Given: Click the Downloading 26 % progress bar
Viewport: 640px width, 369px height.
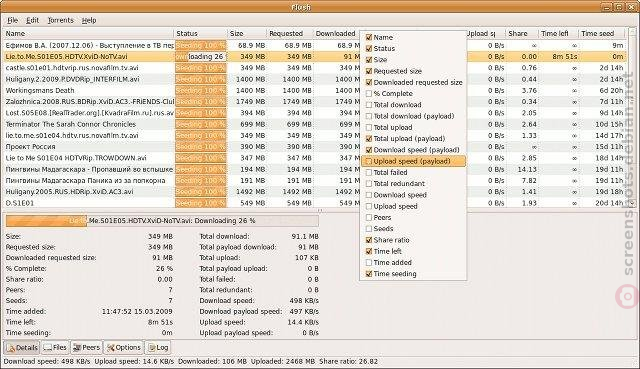Looking at the screenshot, I should coord(162,221).
